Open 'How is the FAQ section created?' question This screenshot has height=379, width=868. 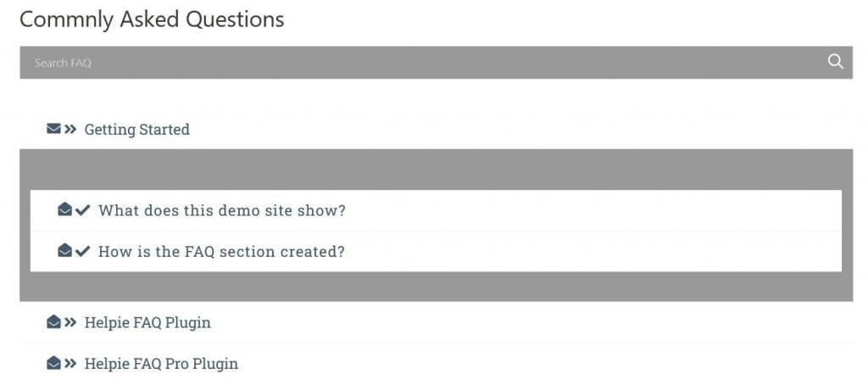click(x=221, y=252)
